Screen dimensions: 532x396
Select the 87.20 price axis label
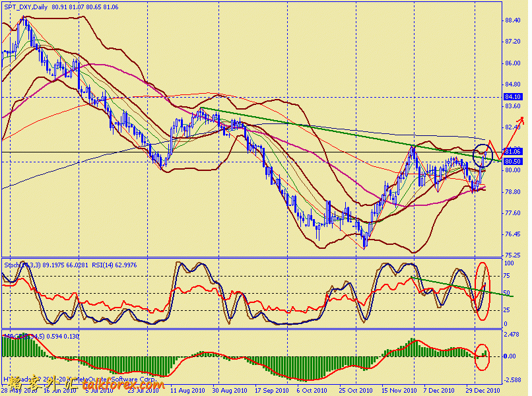[512, 42]
